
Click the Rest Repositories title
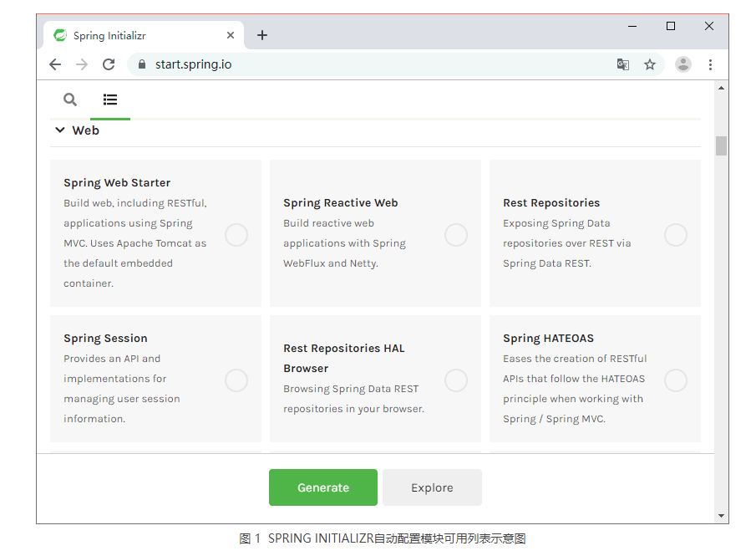click(x=551, y=202)
